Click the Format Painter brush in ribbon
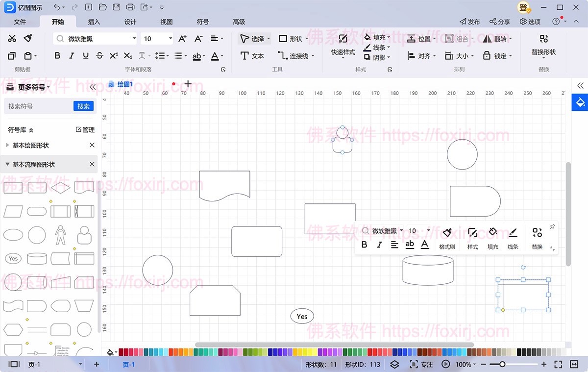Image resolution: width=588 pixels, height=372 pixels. pyautogui.click(x=28, y=38)
